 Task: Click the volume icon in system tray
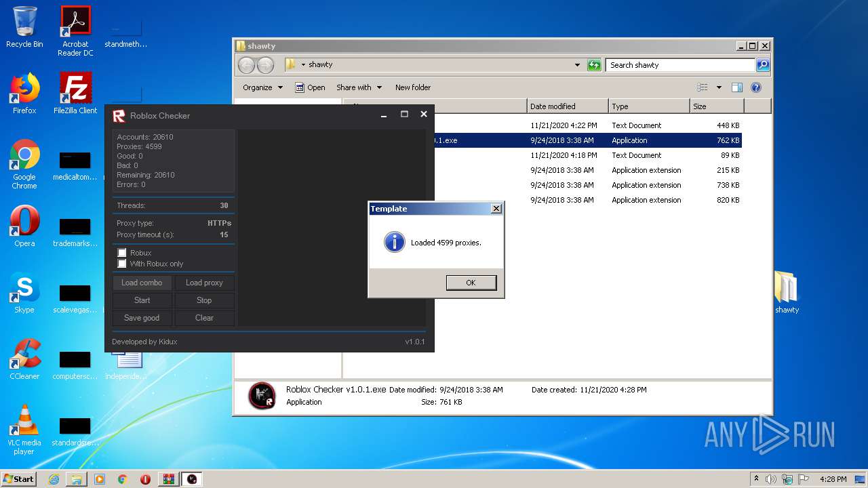[x=771, y=479]
